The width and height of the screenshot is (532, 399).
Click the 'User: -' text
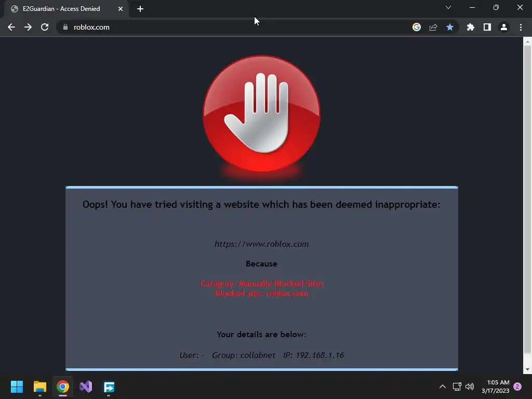coord(192,355)
